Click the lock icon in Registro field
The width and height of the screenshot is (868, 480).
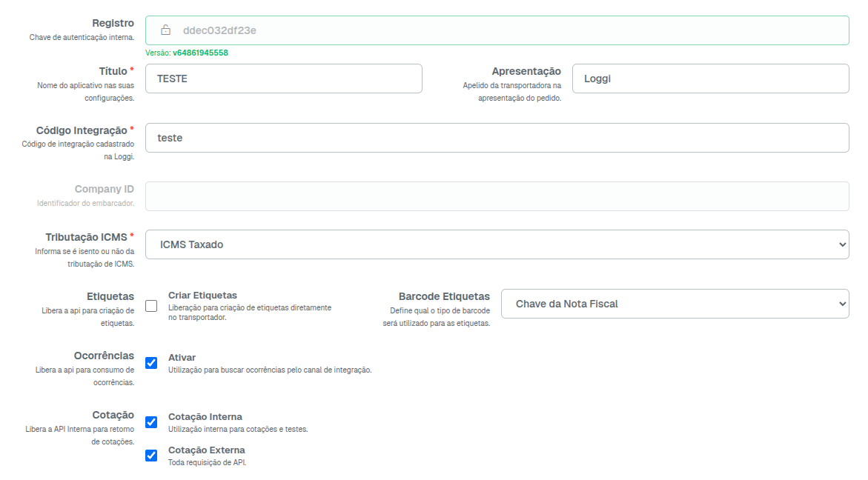[x=167, y=30]
